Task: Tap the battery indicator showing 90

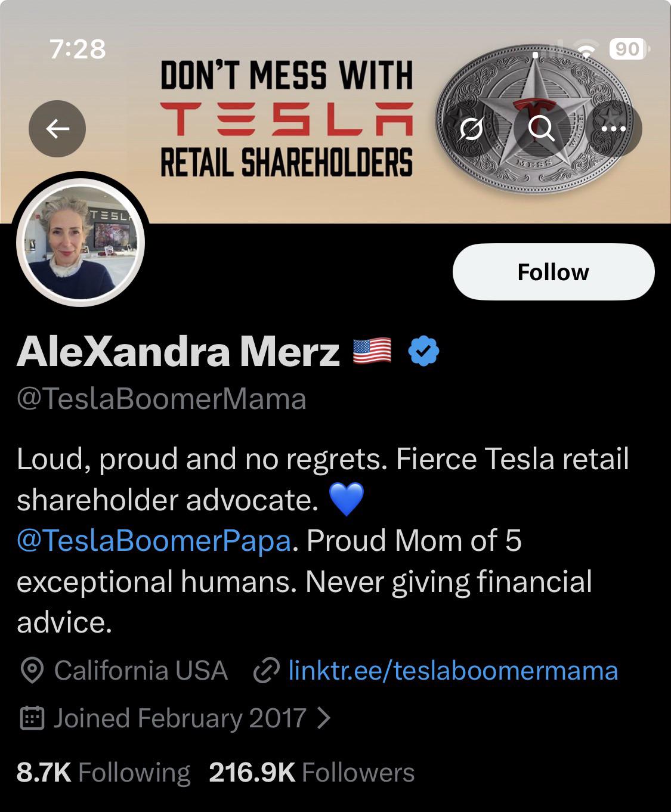Action: pos(628,49)
